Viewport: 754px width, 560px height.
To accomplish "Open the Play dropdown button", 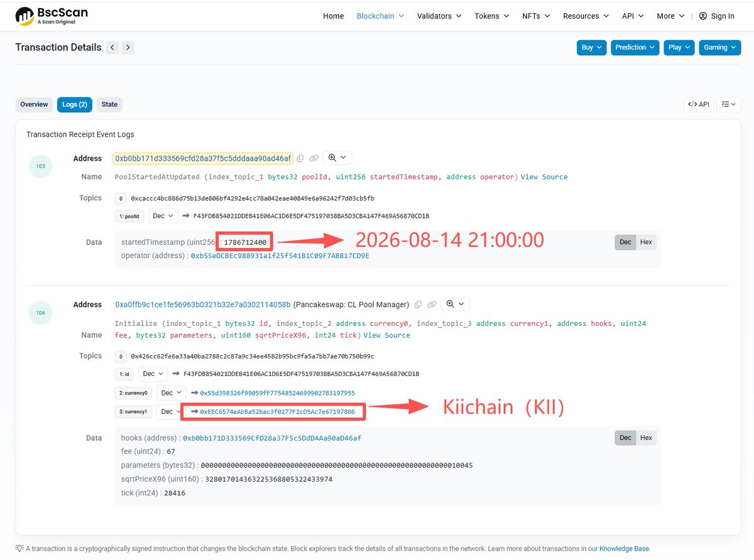I will pos(679,47).
